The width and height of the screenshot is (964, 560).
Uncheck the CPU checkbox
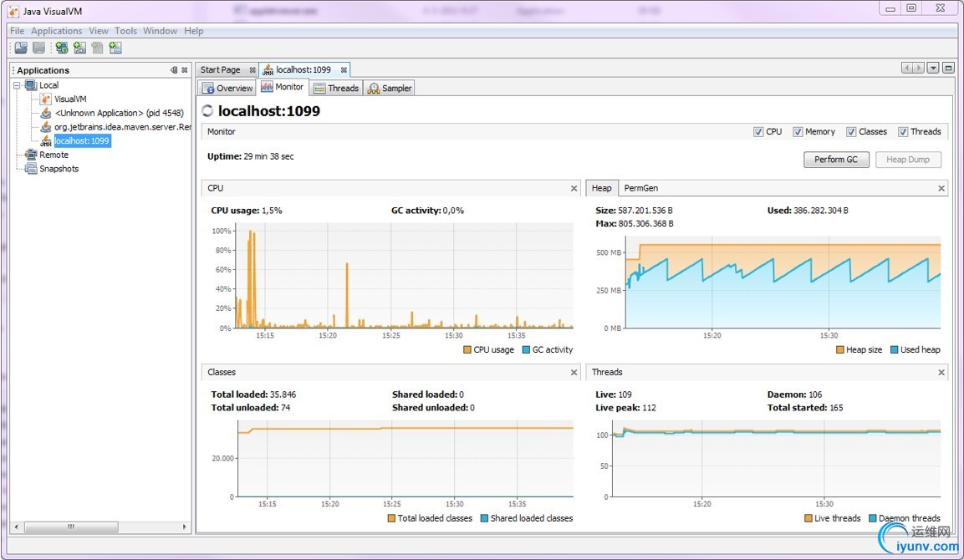click(x=758, y=131)
